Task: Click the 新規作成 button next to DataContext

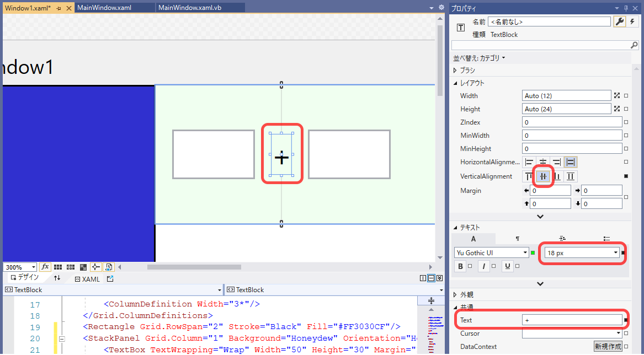Action: (x=608, y=346)
